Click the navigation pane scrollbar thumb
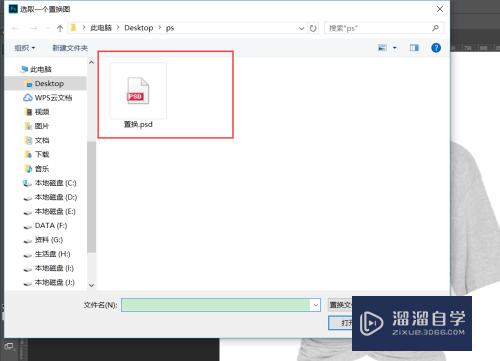 (x=91, y=197)
